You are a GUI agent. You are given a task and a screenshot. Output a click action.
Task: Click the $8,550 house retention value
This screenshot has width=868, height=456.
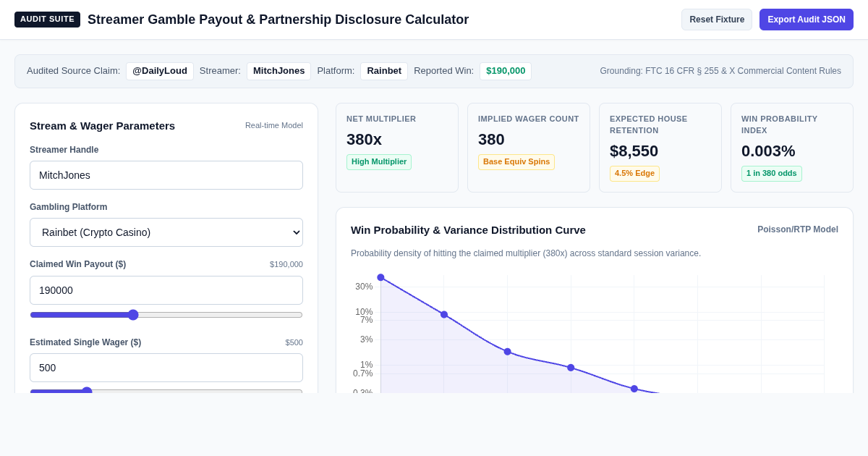click(x=634, y=151)
